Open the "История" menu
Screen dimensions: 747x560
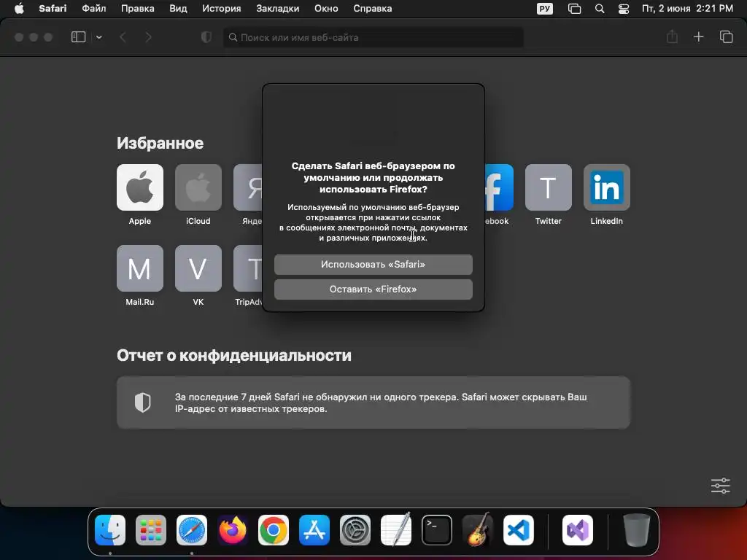(222, 9)
